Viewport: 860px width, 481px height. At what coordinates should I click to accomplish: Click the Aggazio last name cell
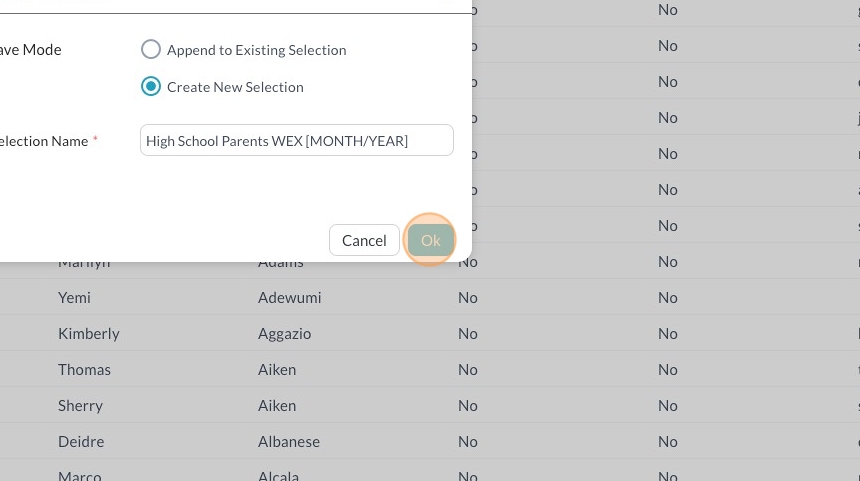[284, 334]
